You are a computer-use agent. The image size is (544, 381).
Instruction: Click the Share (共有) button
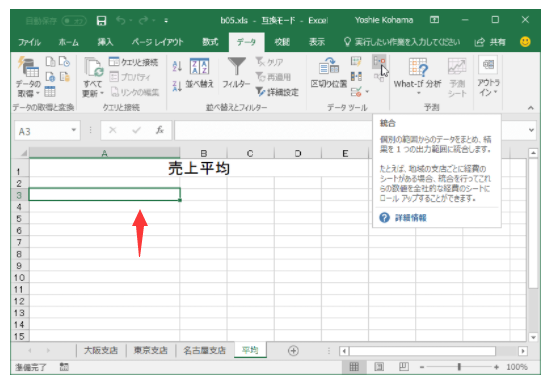(490, 42)
